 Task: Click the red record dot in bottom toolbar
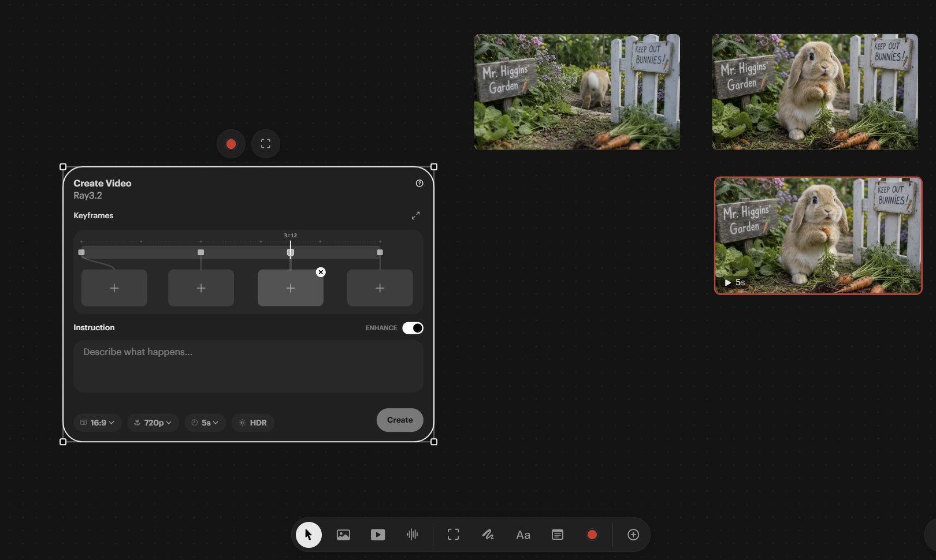click(592, 535)
